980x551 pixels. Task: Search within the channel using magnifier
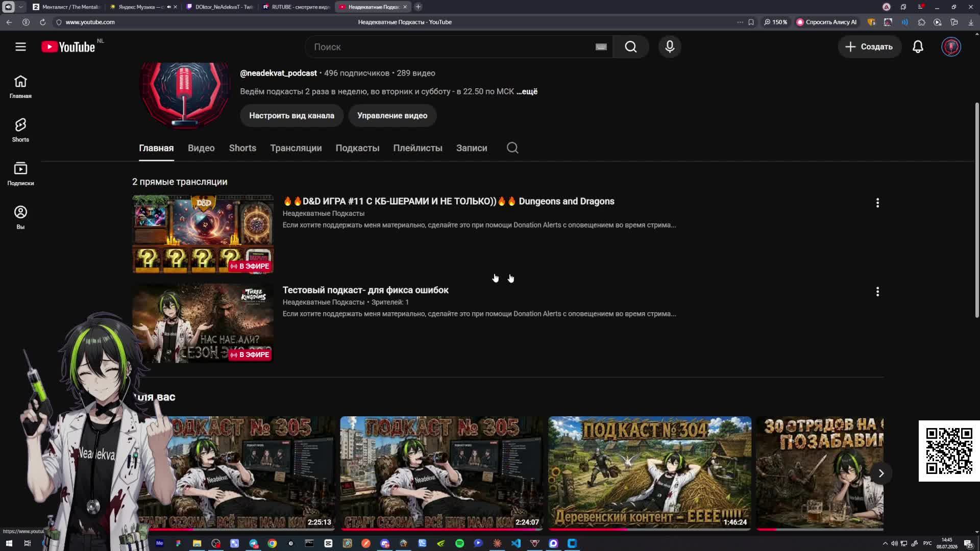coord(512,148)
